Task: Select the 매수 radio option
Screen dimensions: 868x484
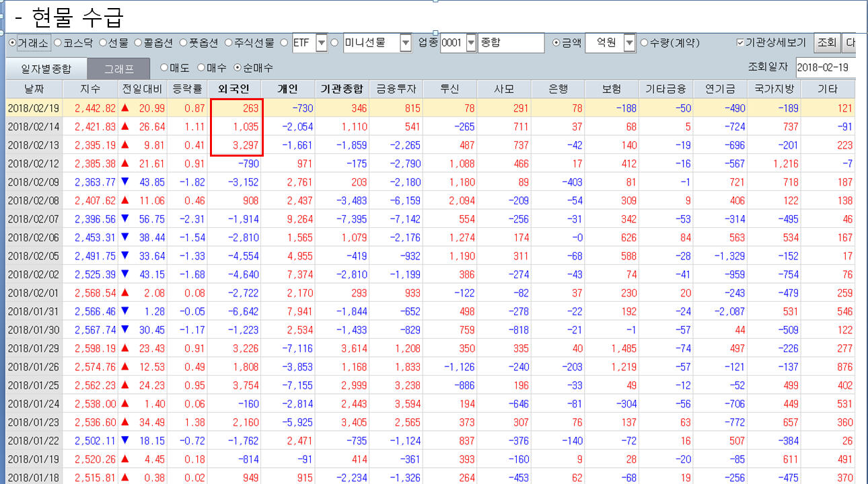Action: click(201, 68)
